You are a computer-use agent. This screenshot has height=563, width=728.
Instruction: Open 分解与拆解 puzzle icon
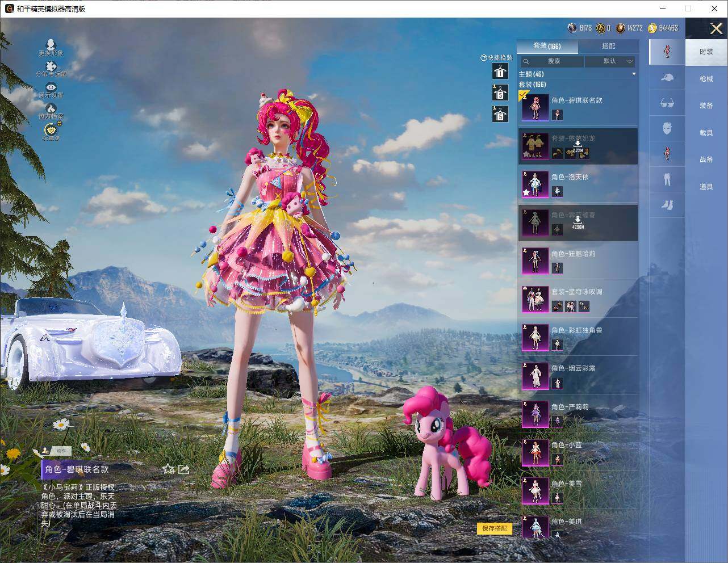(51, 66)
